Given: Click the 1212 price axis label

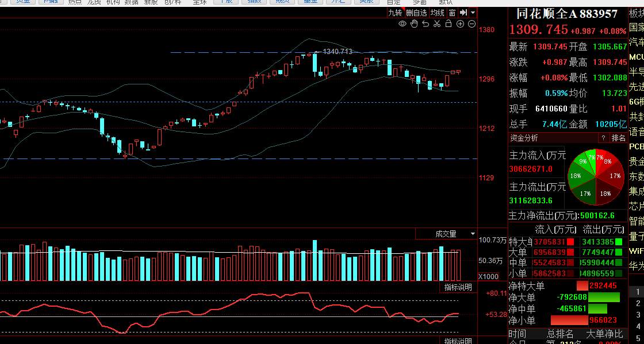Looking at the screenshot, I should pos(486,128).
